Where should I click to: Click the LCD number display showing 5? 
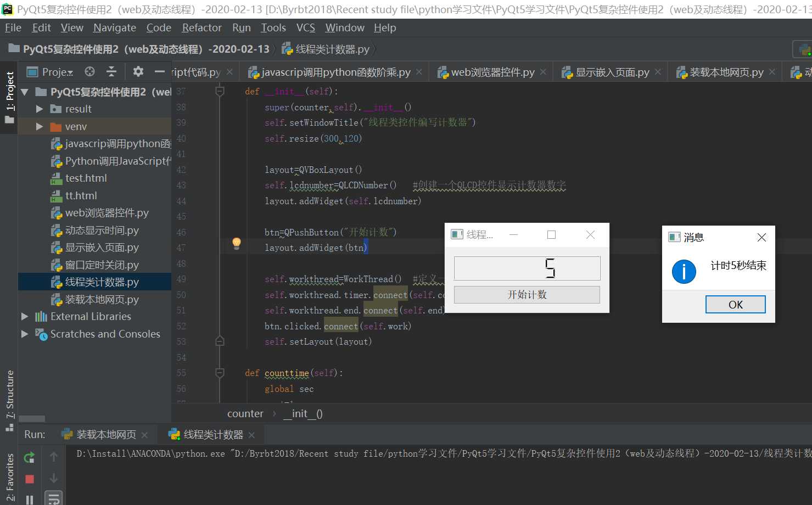(527, 268)
